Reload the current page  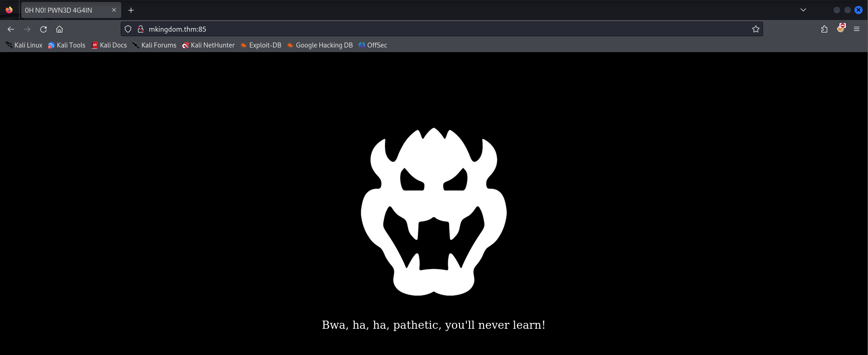click(x=43, y=29)
